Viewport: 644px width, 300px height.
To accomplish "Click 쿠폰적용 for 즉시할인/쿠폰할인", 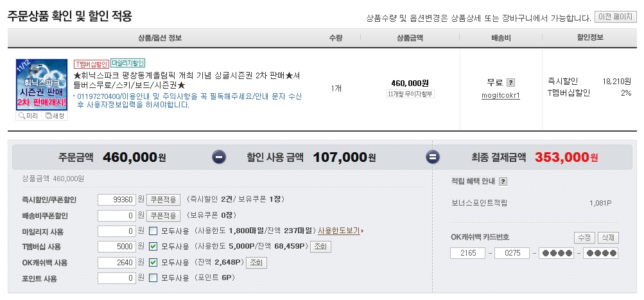I will (163, 200).
